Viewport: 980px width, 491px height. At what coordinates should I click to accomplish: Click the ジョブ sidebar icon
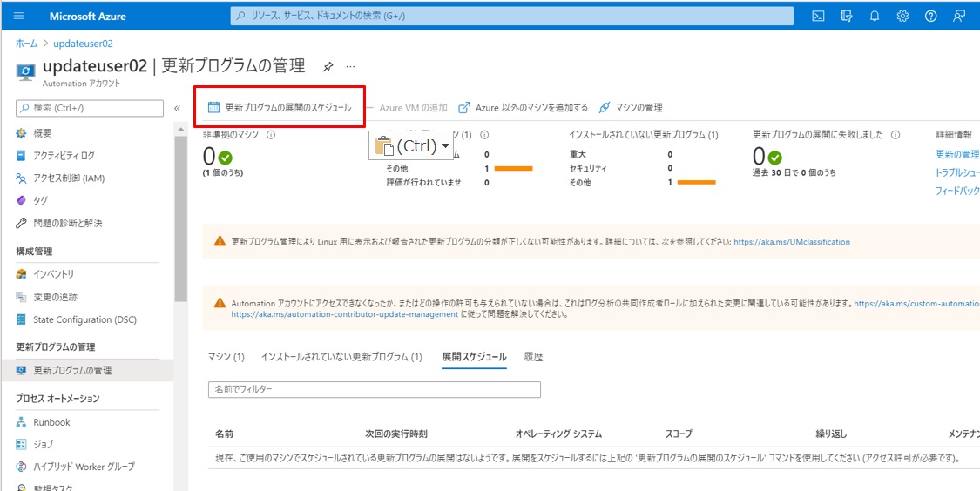21,444
